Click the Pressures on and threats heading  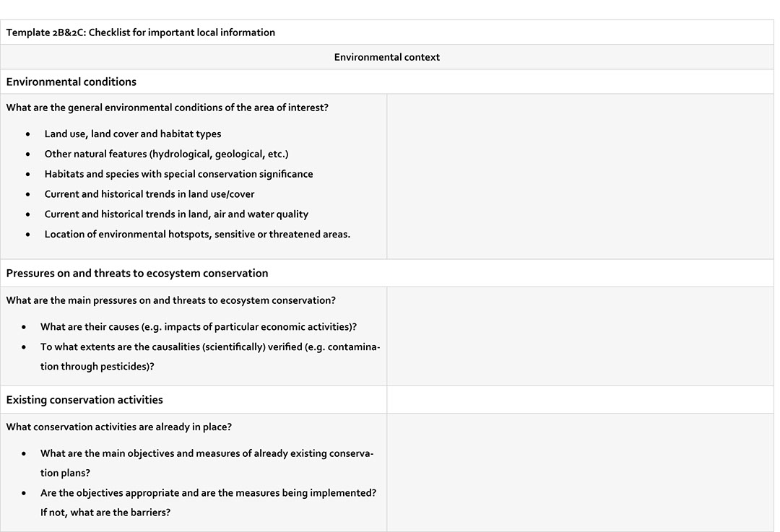(x=137, y=274)
